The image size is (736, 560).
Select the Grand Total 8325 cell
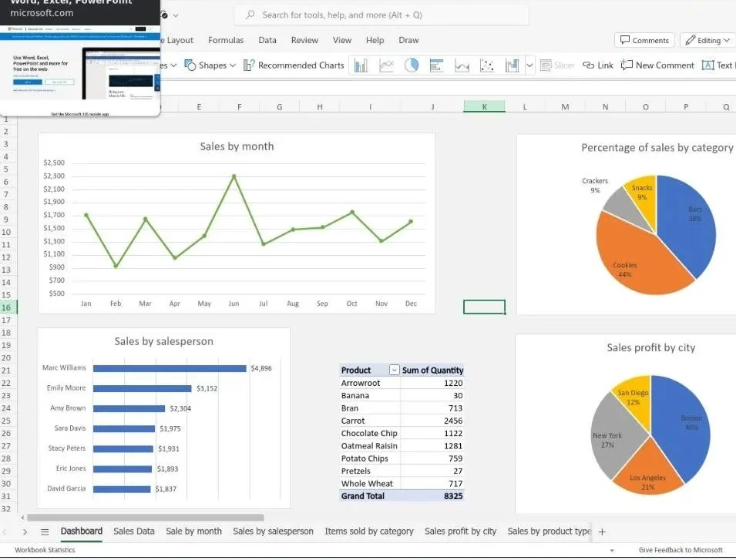pos(432,496)
